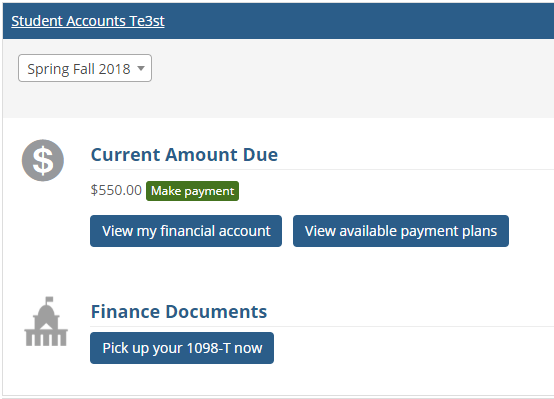Click the capitol building Finance Documents icon
The width and height of the screenshot is (554, 399).
(x=46, y=321)
